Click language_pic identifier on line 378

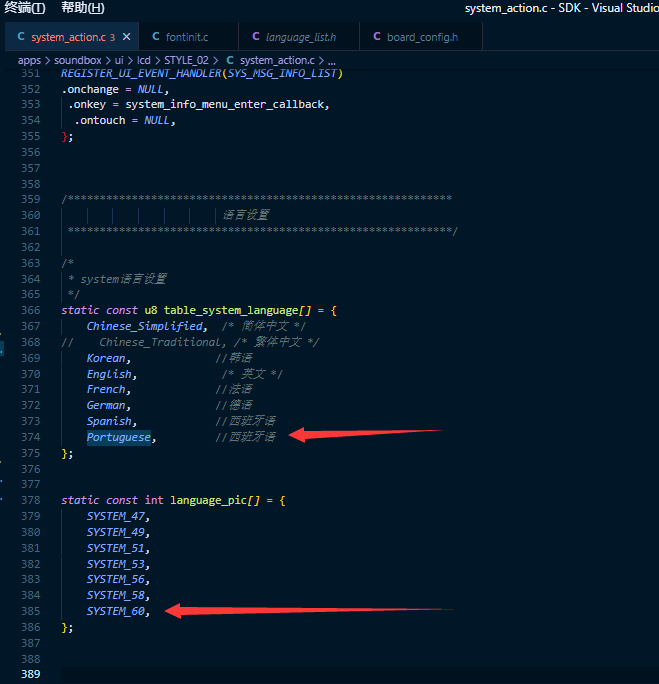208,500
